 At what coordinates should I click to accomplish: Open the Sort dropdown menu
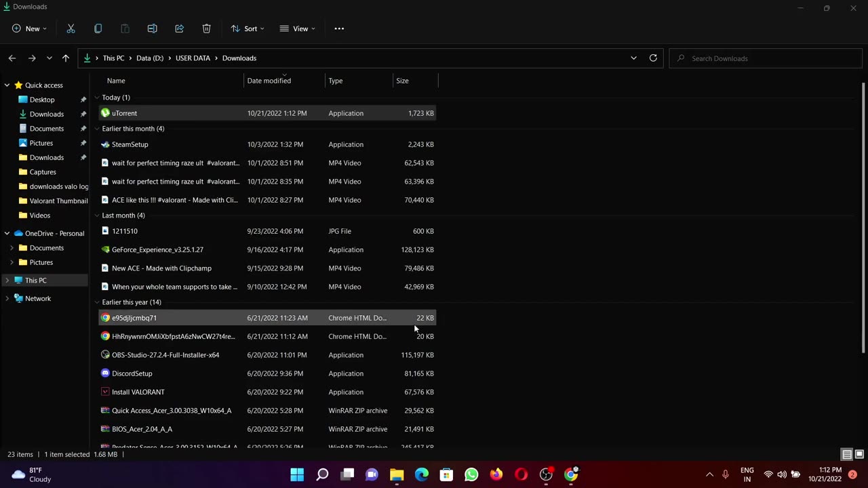(x=248, y=28)
